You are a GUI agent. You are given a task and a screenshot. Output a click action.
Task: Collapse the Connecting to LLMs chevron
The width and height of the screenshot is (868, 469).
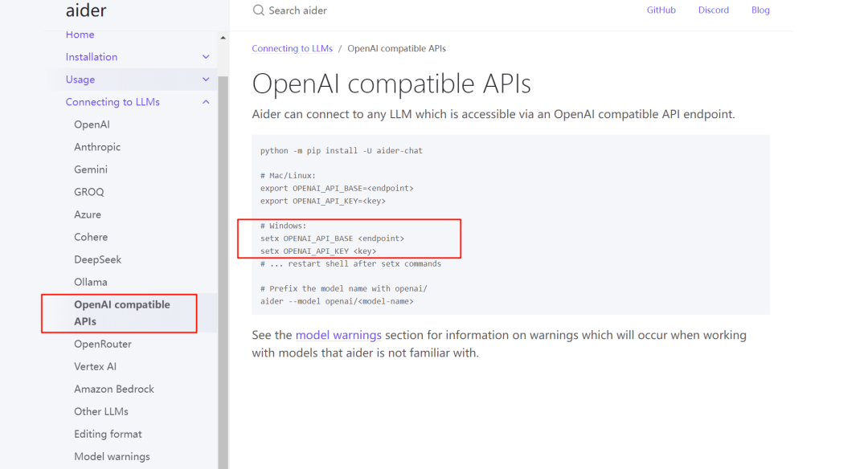point(206,102)
